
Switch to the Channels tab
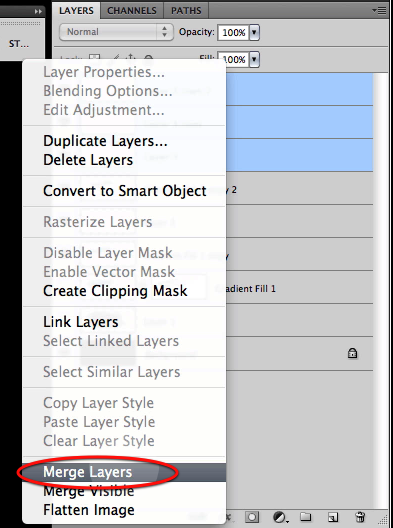132,10
